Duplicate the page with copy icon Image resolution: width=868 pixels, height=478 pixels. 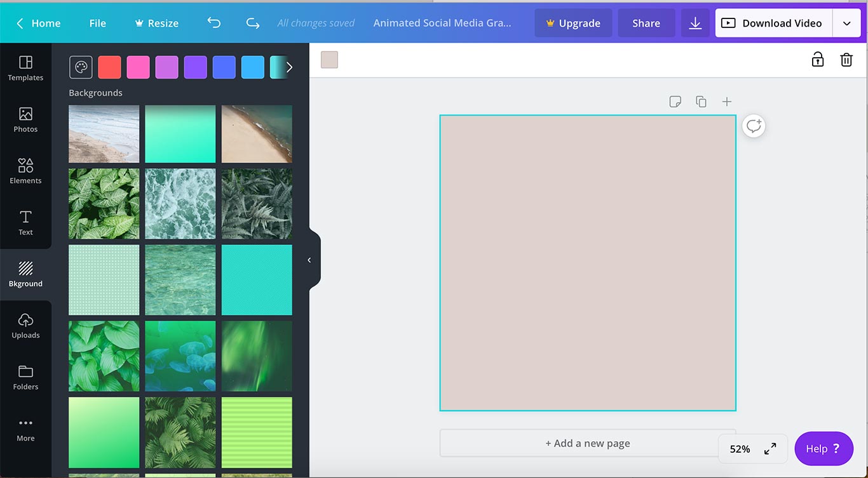(x=701, y=102)
